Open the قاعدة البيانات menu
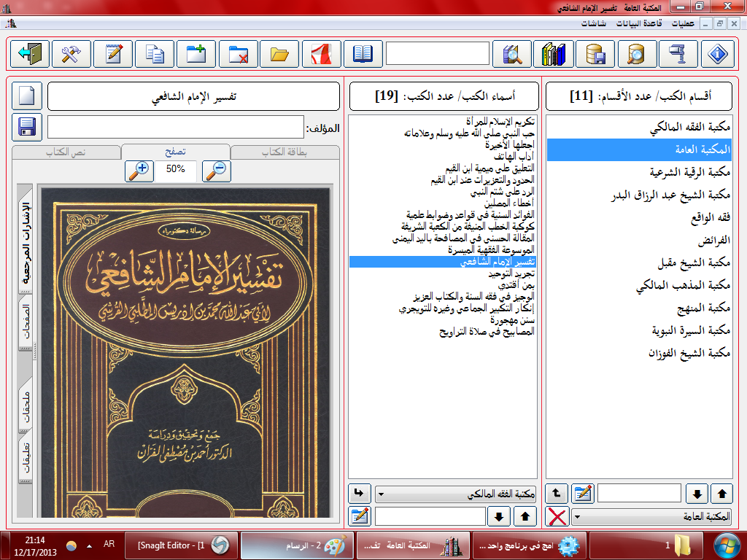This screenshot has width=747, height=560. pos(639,23)
